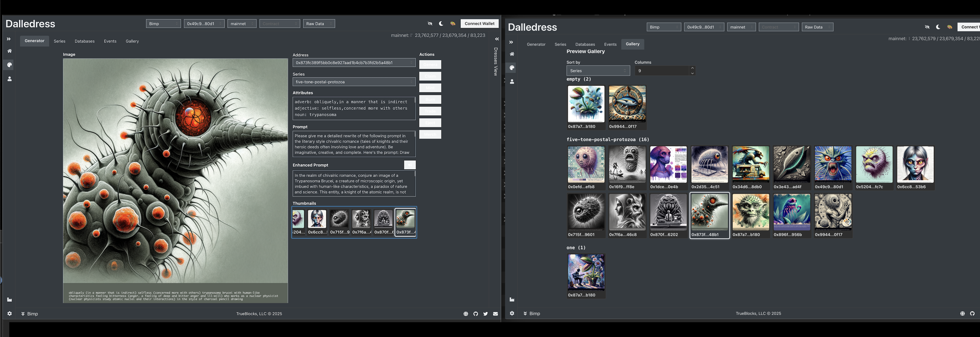This screenshot has height=337, width=980.
Task: Open the 0x87a7...b180 image under the one series
Action: click(586, 276)
